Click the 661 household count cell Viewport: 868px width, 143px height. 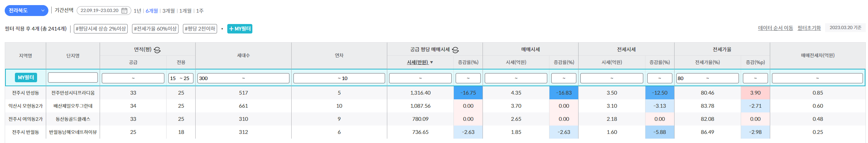tap(243, 106)
